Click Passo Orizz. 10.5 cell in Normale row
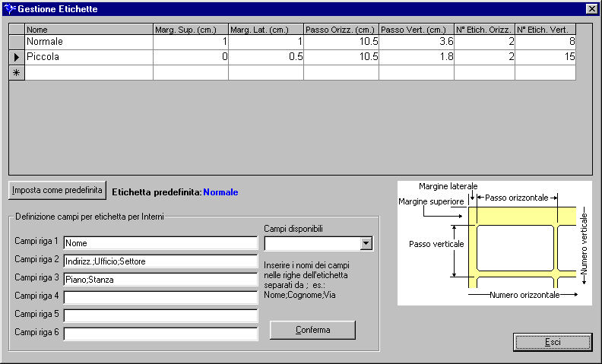The height and width of the screenshot is (364, 602). pyautogui.click(x=341, y=42)
